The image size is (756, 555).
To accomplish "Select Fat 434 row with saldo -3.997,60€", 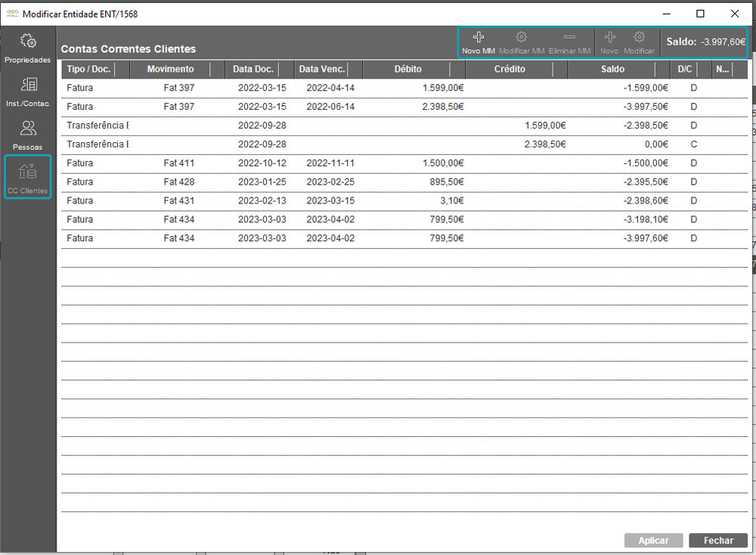I will (x=404, y=238).
